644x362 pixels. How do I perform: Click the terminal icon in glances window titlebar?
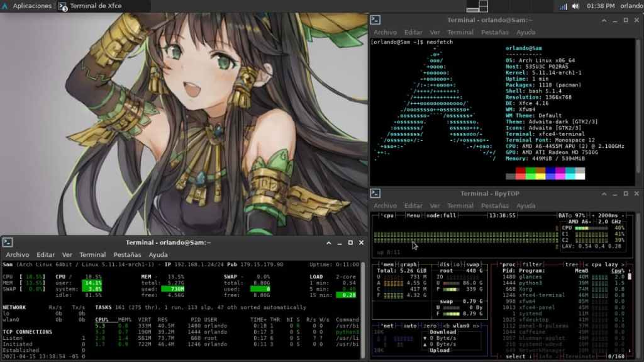pos(6,242)
